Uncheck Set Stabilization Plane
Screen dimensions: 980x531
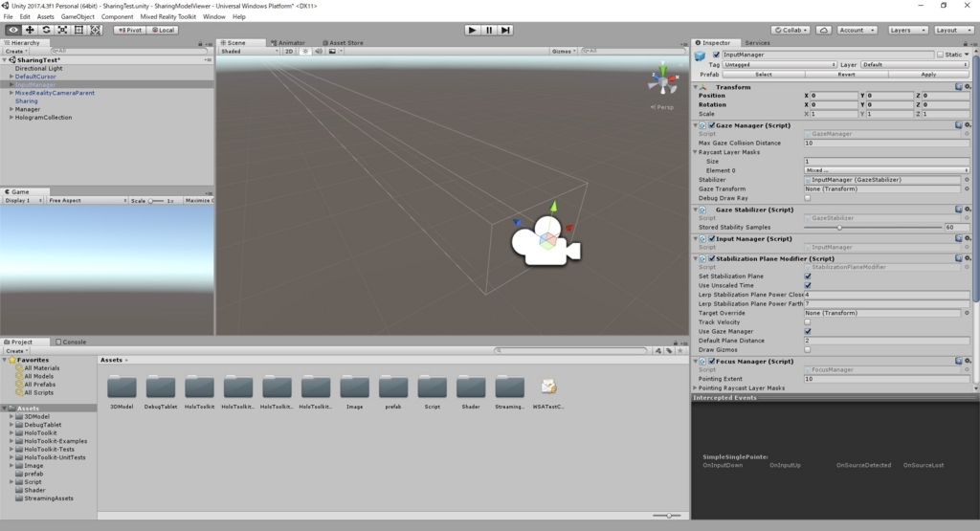point(808,277)
